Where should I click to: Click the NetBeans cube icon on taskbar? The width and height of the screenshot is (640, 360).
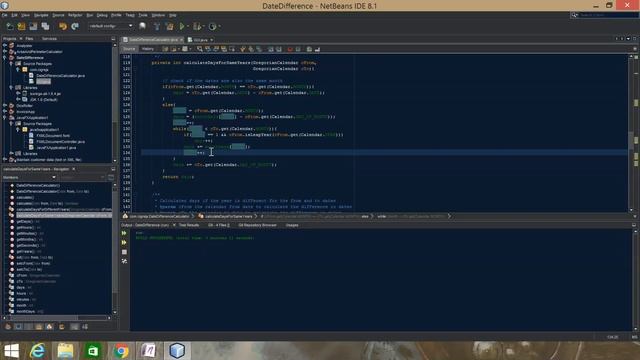177,351
